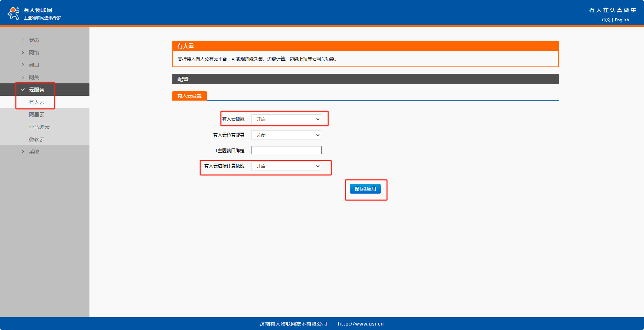644x330 pixels.
Task: Open the http://www.usr.cn footer link
Action: (x=361, y=324)
